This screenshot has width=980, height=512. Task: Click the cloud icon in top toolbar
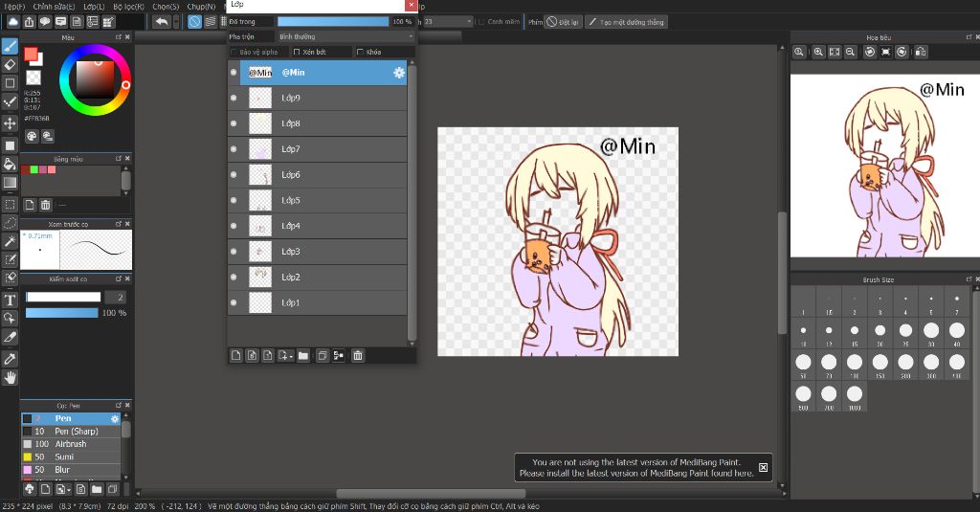[13, 22]
